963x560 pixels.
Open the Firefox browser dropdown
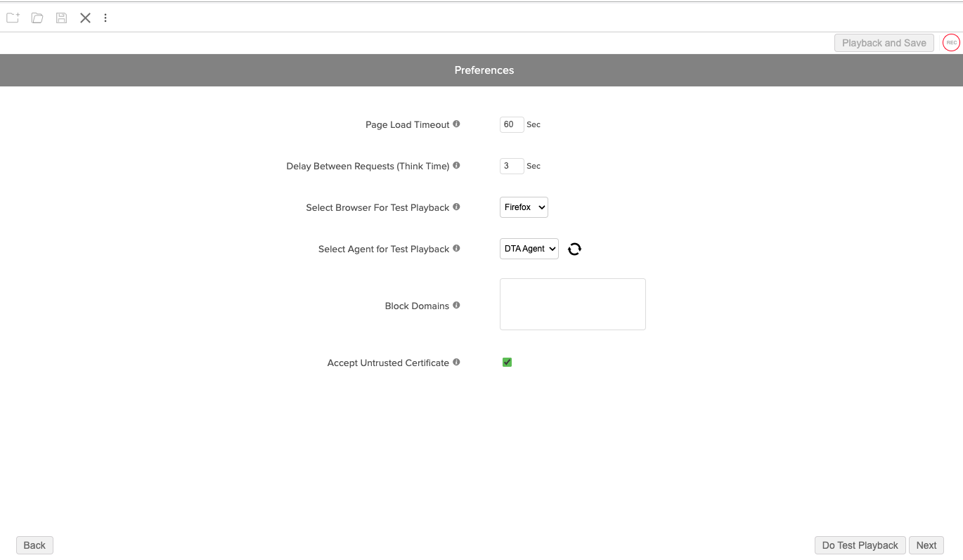pyautogui.click(x=524, y=207)
